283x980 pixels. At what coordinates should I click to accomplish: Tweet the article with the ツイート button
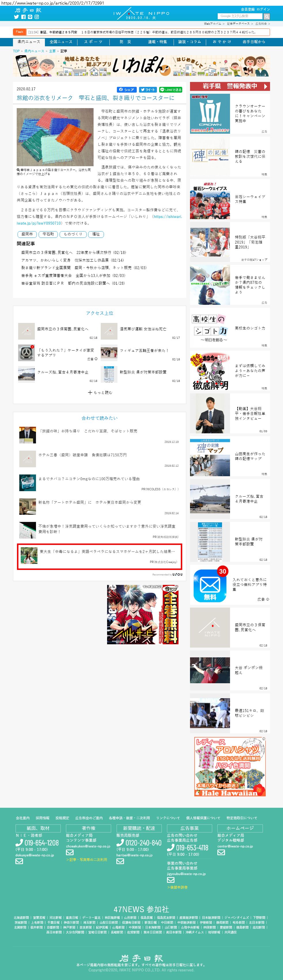coord(148,90)
